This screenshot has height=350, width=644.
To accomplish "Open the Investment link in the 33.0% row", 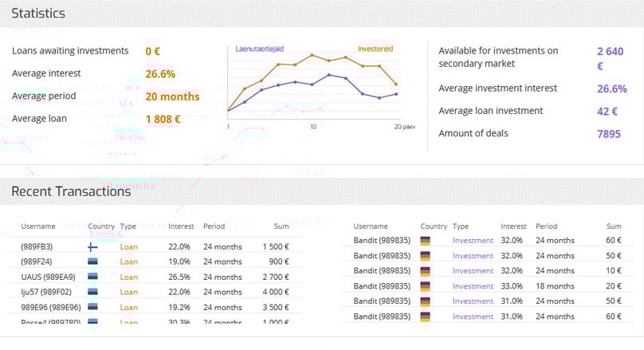I will coord(473,286).
